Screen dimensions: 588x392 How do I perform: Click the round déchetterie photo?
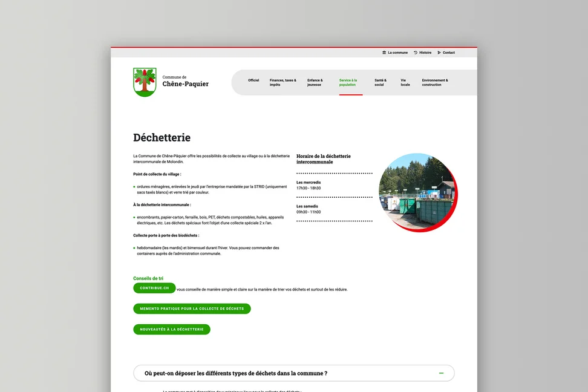pyautogui.click(x=417, y=192)
